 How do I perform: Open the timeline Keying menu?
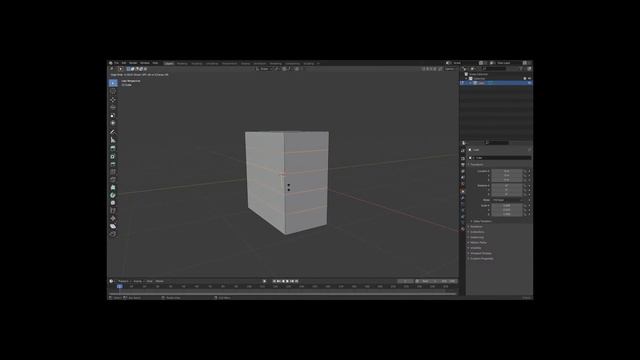[138, 281]
